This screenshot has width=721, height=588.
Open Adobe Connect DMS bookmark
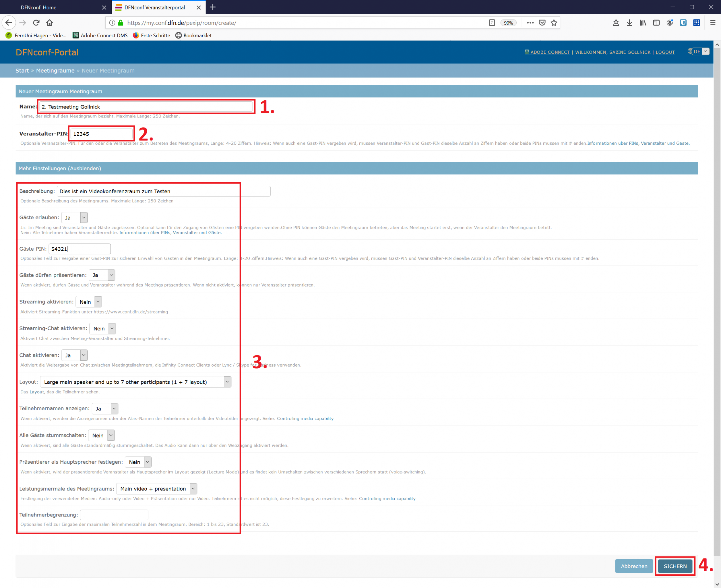[100, 35]
